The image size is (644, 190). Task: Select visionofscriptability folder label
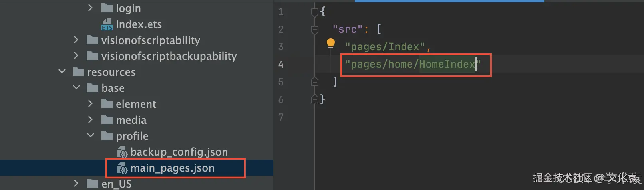[151, 40]
